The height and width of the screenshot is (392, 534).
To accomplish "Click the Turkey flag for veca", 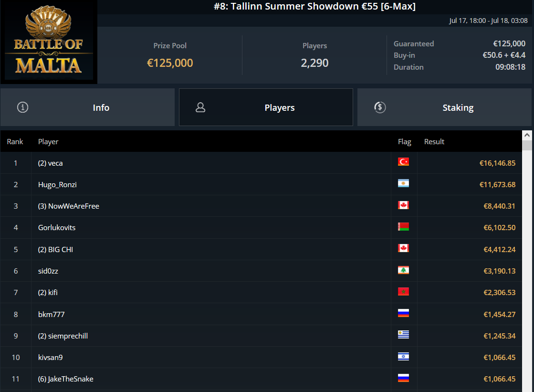I will click(x=403, y=162).
